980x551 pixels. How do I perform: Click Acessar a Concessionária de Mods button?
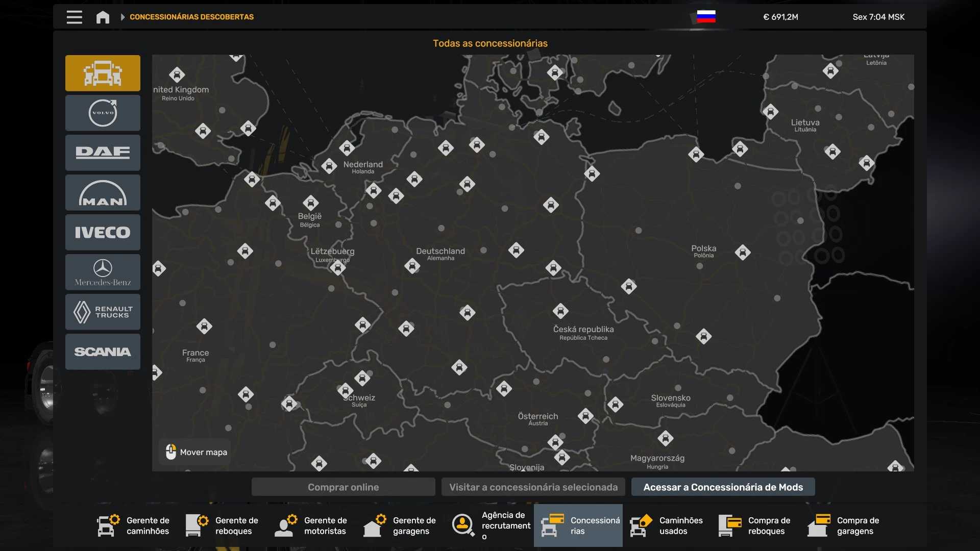(723, 487)
